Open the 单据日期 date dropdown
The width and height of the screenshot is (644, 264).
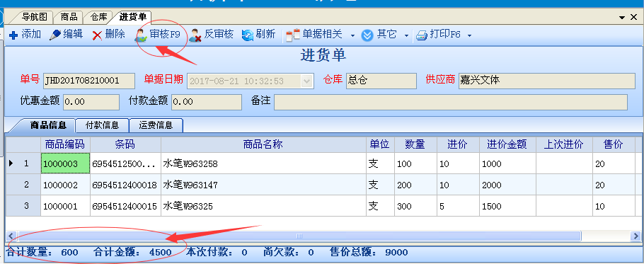click(306, 81)
